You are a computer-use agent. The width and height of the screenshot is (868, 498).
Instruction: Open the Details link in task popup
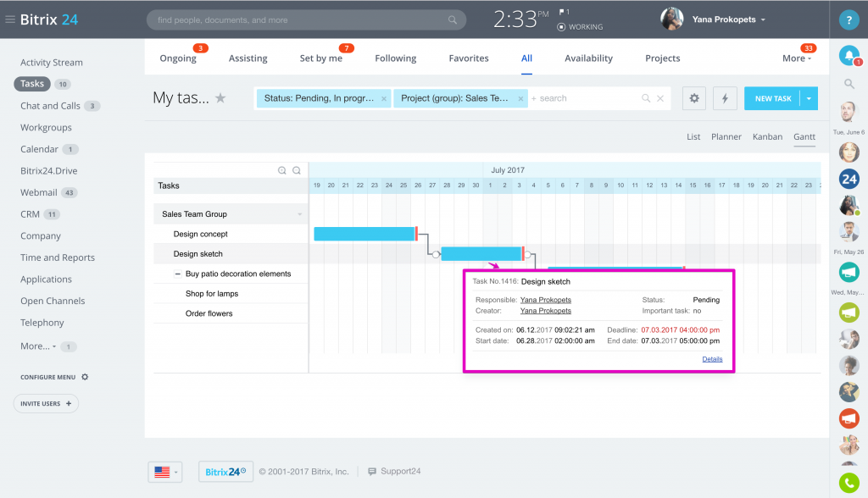pos(712,359)
